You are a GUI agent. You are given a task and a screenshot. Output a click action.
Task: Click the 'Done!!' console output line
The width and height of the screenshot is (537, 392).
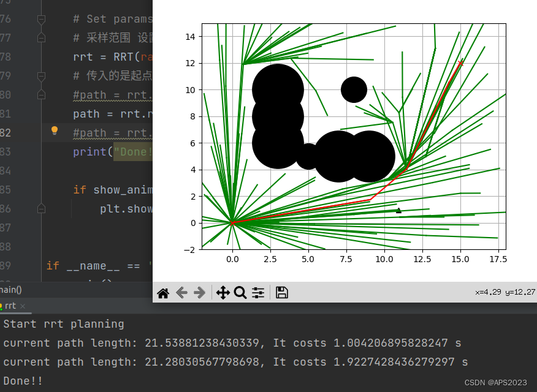tap(23, 381)
